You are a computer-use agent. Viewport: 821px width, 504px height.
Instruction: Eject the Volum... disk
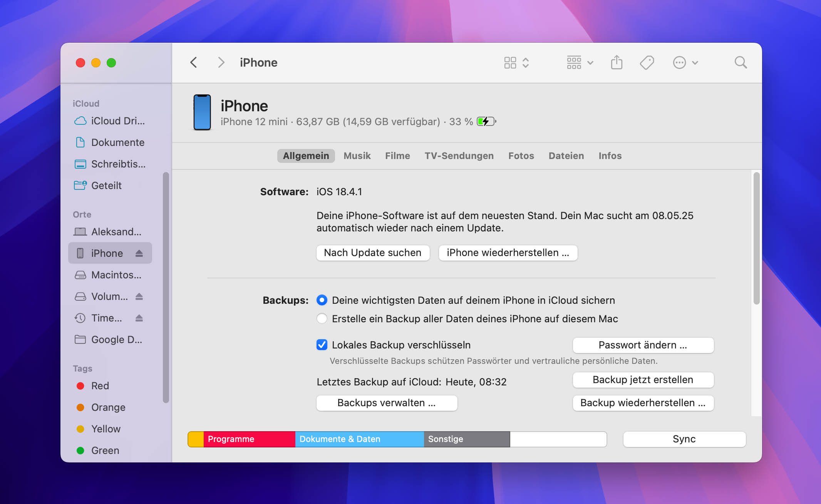coord(139,296)
